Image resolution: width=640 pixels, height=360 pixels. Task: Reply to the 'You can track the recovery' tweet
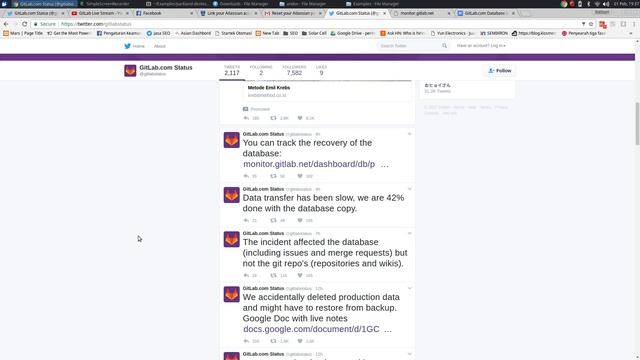click(246, 176)
